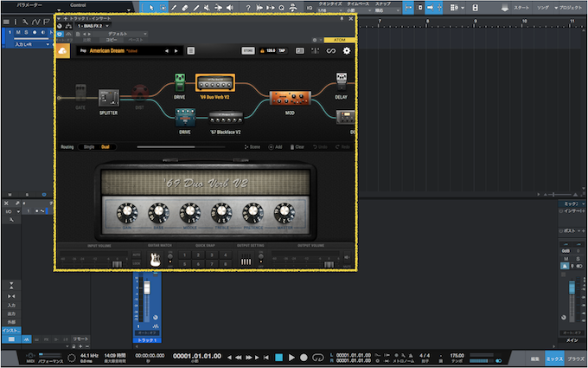Click the Output Setting mixer icon
The image size is (588, 368).
[x=246, y=260]
